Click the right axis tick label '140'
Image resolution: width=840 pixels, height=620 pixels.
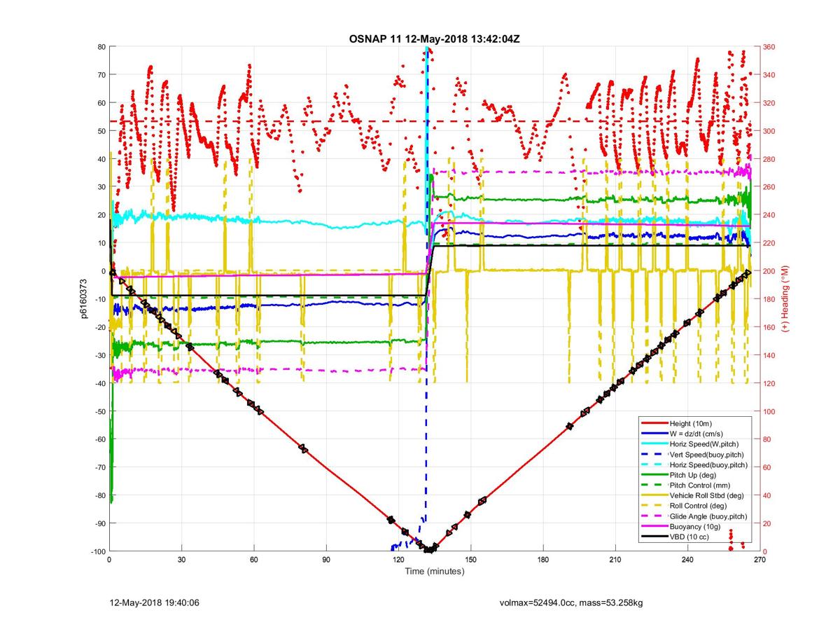click(771, 355)
